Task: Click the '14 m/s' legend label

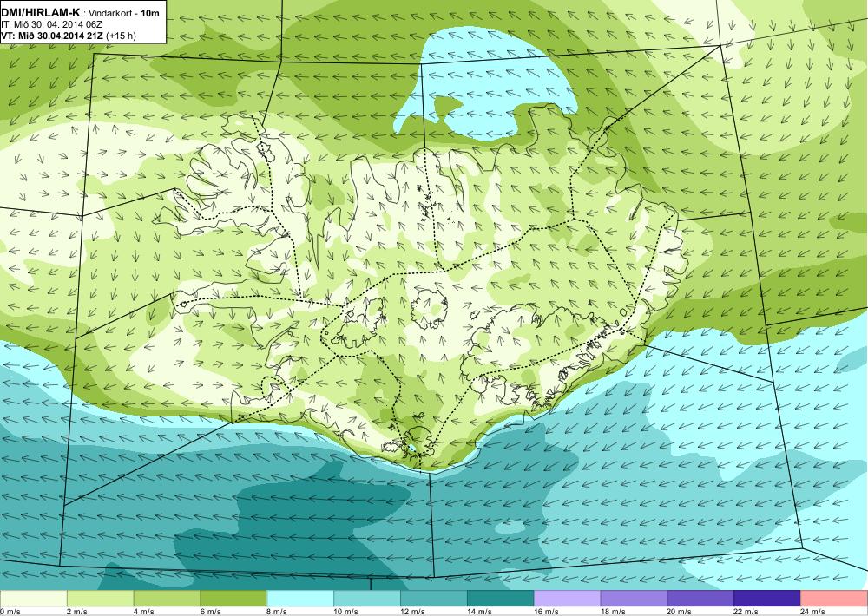Action: pyautogui.click(x=479, y=612)
